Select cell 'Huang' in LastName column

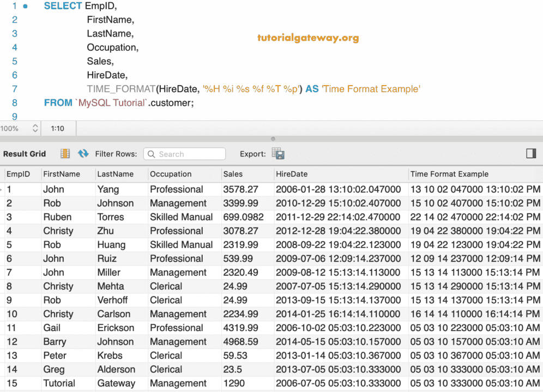click(111, 245)
